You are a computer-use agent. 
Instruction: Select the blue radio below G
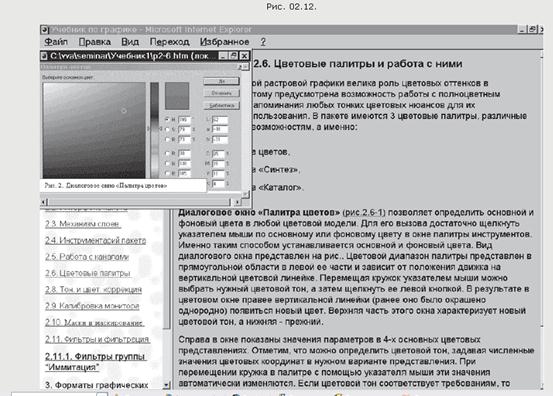pyautogui.click(x=168, y=173)
